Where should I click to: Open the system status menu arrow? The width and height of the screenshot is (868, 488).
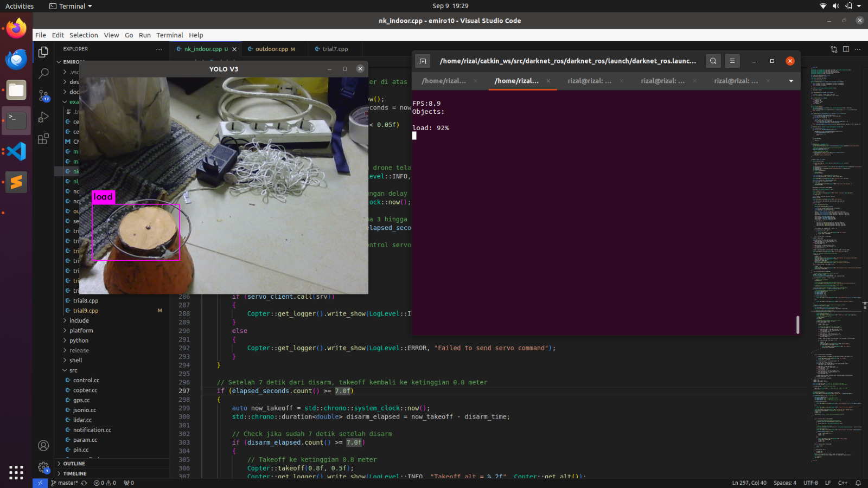click(x=859, y=6)
